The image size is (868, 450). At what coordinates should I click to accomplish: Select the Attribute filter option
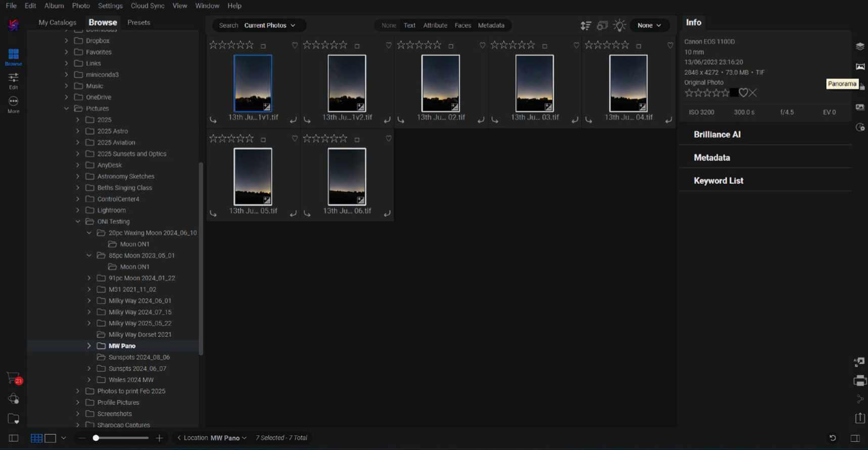click(x=435, y=25)
